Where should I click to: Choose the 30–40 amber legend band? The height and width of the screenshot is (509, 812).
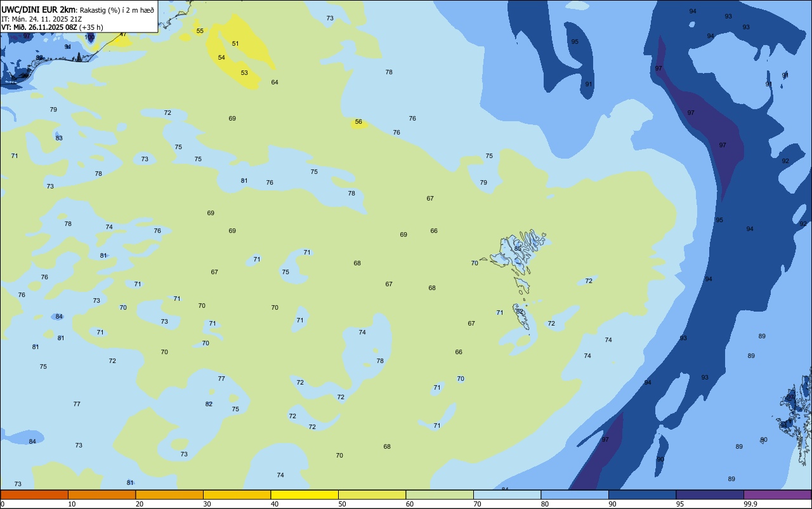237,494
